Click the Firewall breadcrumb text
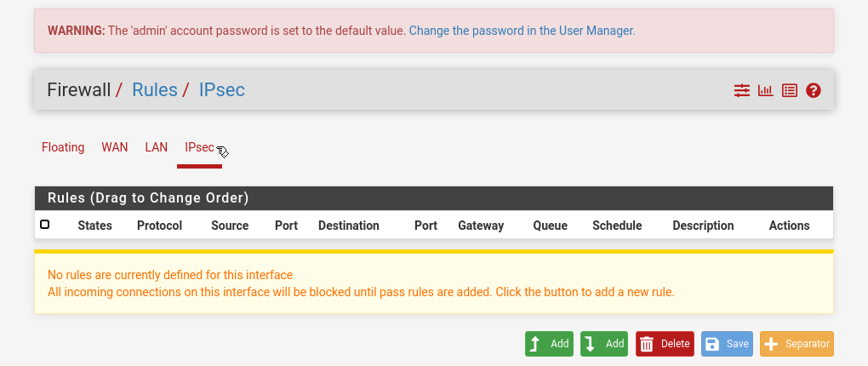The height and width of the screenshot is (366, 868). tap(79, 89)
